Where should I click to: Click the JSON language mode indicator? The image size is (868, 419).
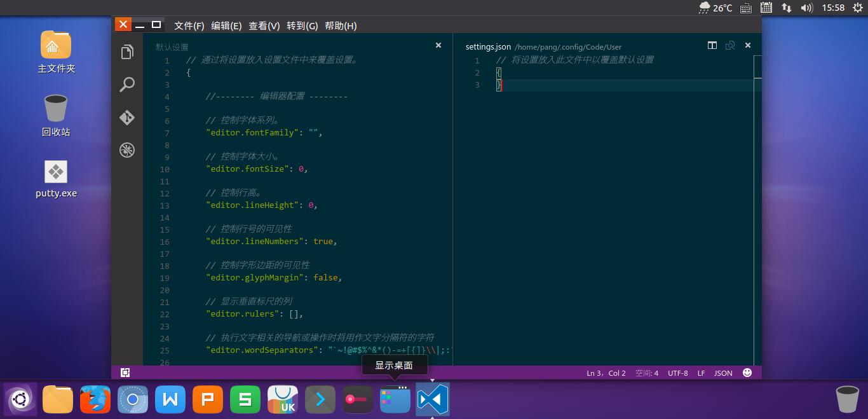[x=723, y=373]
